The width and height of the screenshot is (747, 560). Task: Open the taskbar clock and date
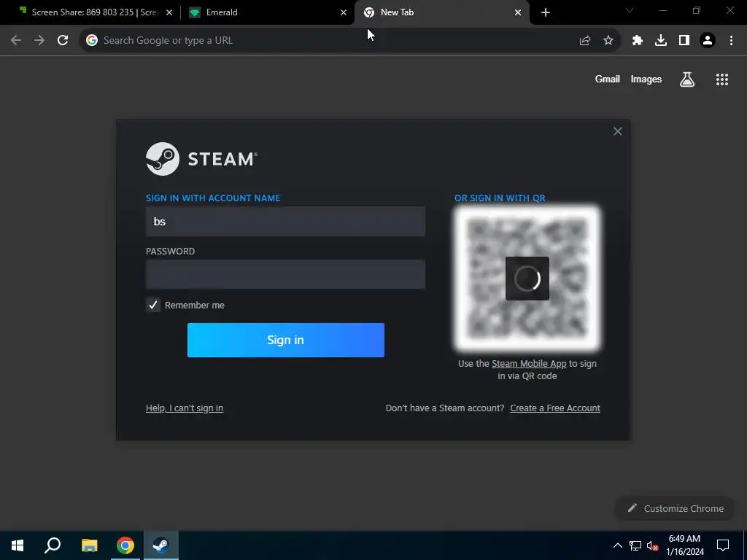coord(684,545)
